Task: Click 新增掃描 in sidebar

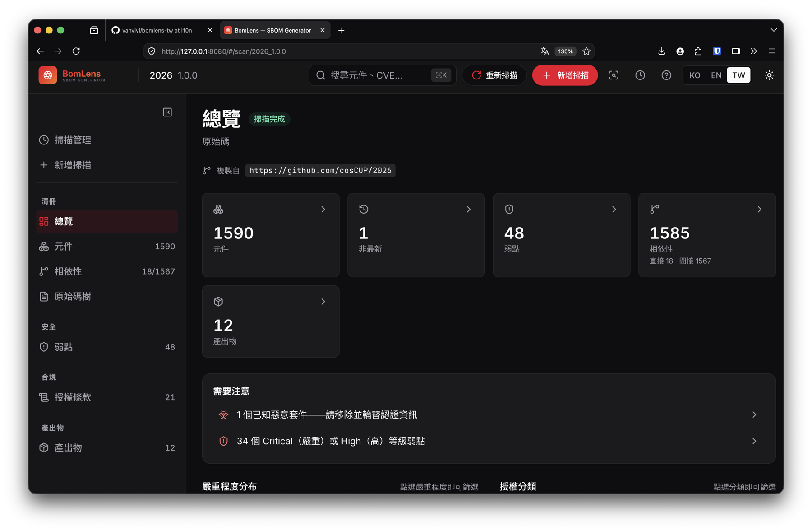Action: pos(107,165)
